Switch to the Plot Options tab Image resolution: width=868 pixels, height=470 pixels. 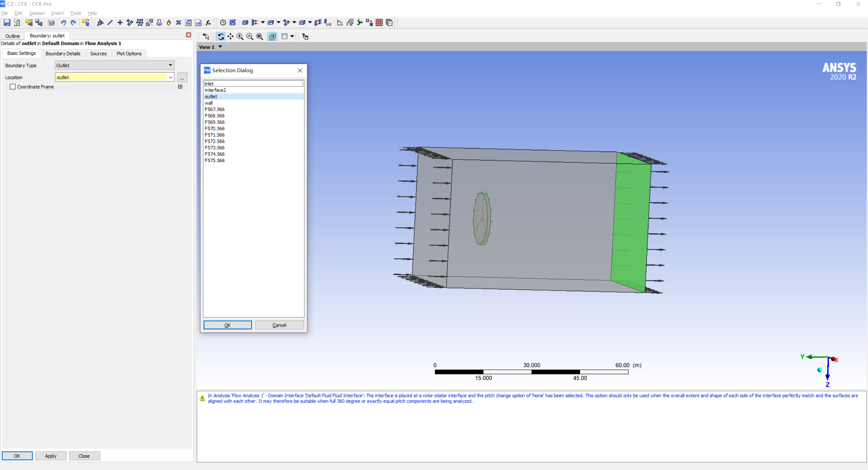click(x=129, y=53)
